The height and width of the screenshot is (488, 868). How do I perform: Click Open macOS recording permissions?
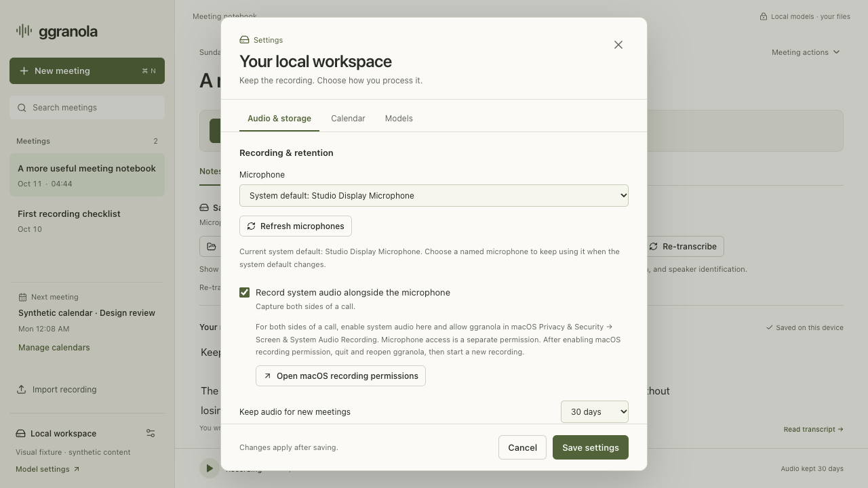340,375
